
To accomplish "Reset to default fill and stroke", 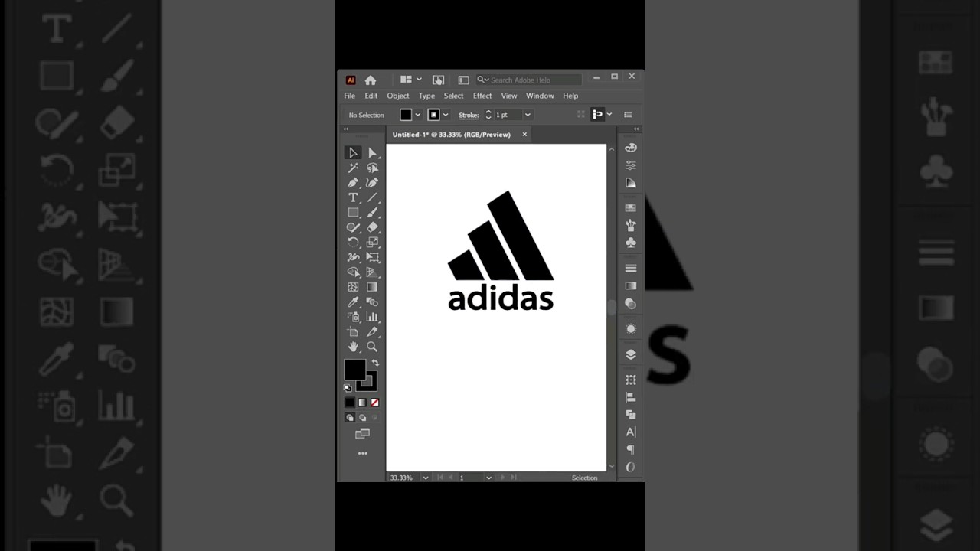I will click(348, 388).
